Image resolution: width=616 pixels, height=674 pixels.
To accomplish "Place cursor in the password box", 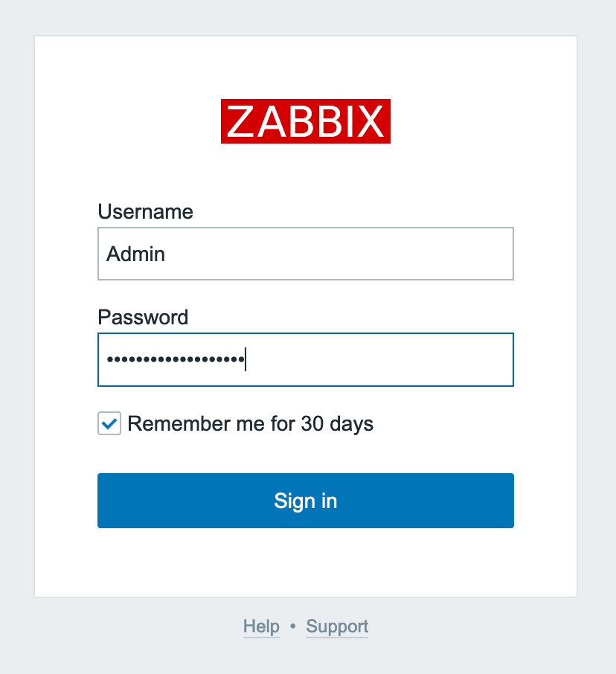I will 305,359.
